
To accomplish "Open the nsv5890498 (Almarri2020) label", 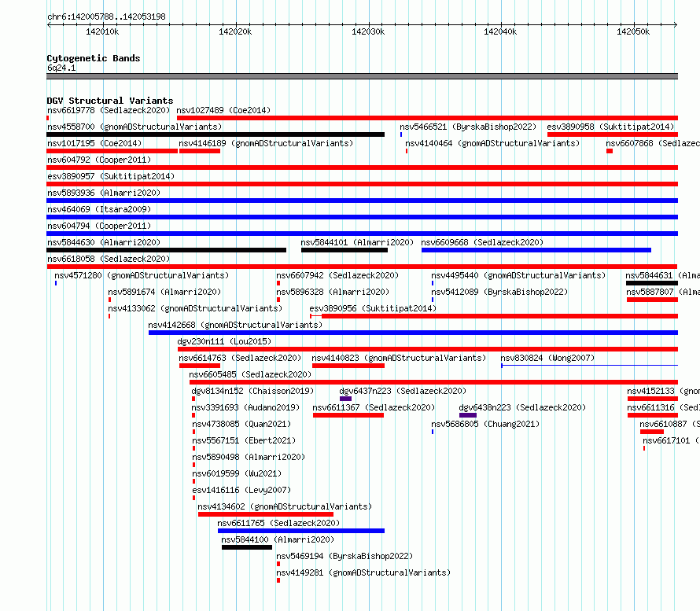I will 249,457.
